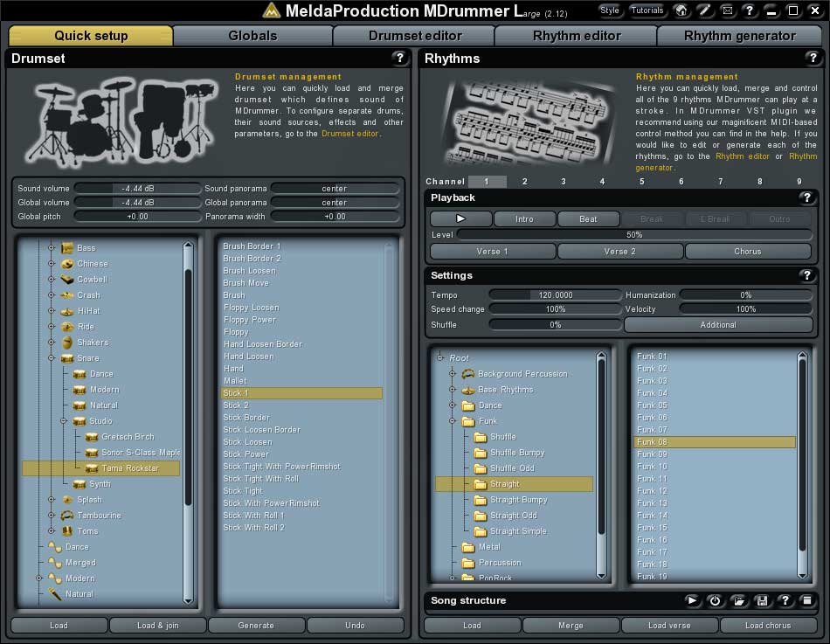The width and height of the screenshot is (830, 644).
Task: Expand the Toms tree node
Action: click(52, 531)
